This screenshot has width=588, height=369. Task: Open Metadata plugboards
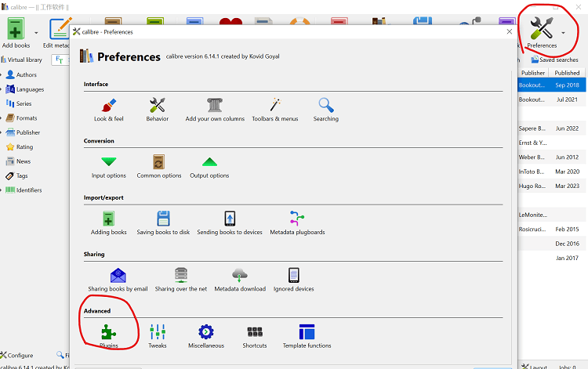click(x=297, y=223)
